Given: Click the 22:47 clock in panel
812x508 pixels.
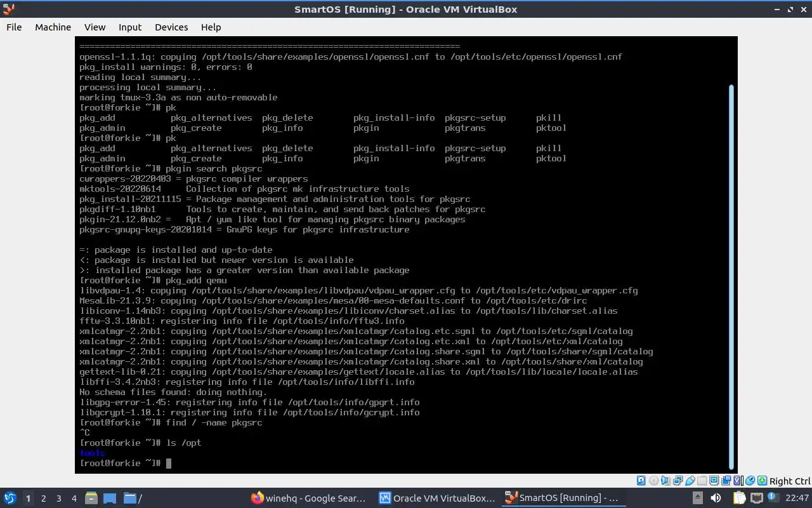Looking at the screenshot, I should (x=797, y=498).
